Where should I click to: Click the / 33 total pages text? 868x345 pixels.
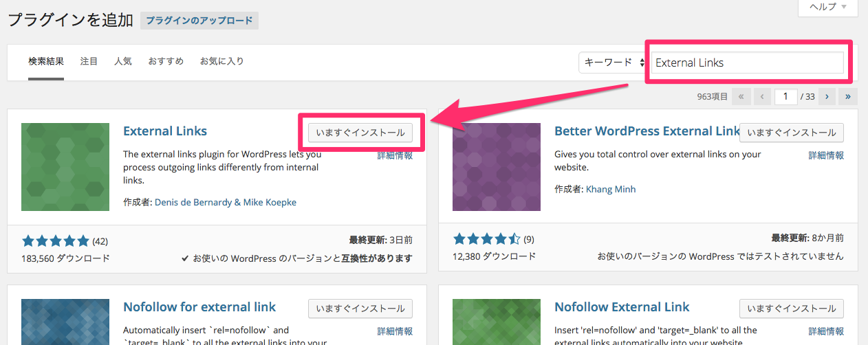pyautogui.click(x=808, y=97)
